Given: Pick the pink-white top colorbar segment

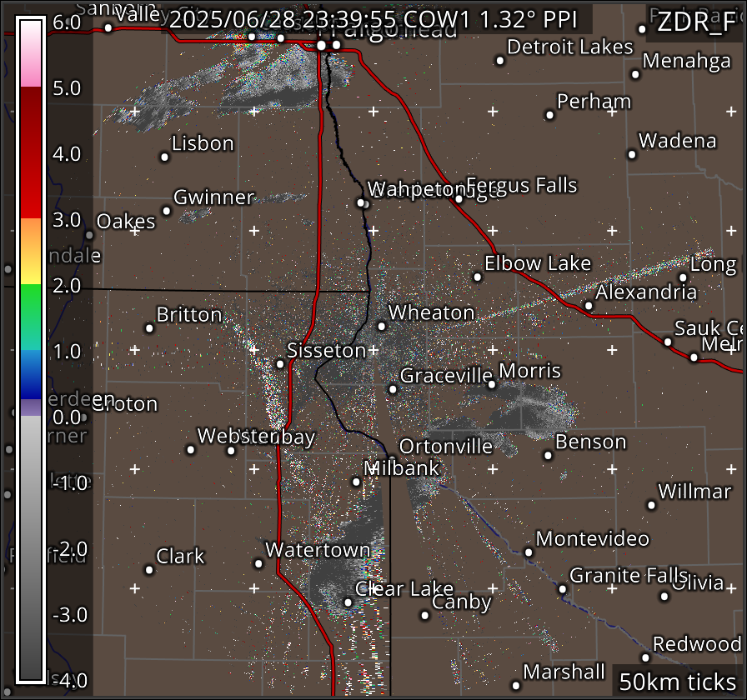Looking at the screenshot, I should click(31, 52).
